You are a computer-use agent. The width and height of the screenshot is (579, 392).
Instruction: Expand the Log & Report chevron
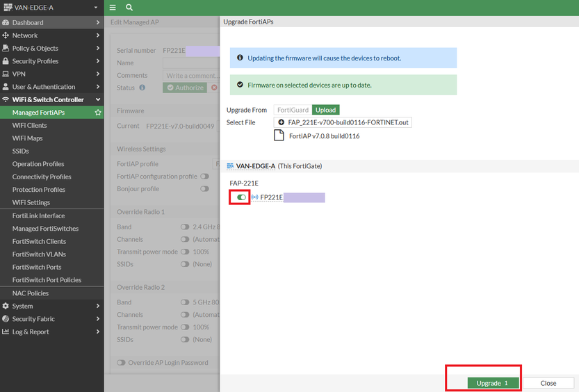(98, 332)
